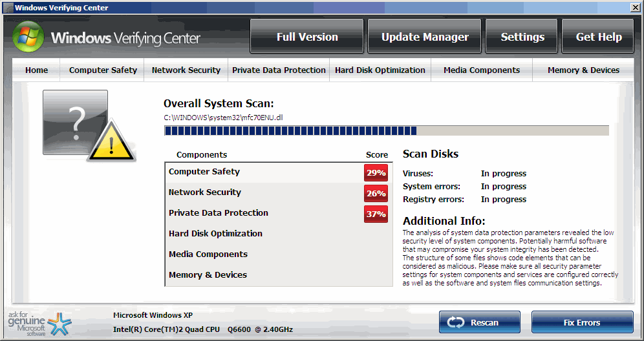Open the Settings button
This screenshot has width=644, height=341.
pyautogui.click(x=522, y=37)
